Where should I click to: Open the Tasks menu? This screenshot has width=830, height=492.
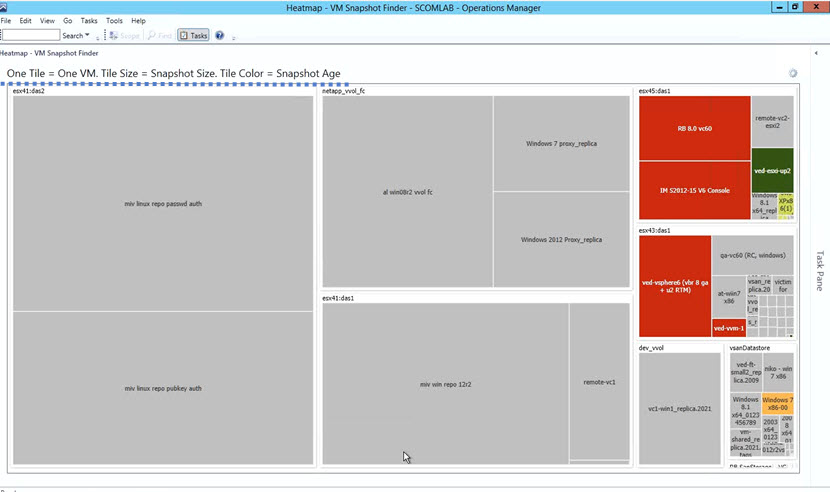tap(89, 21)
